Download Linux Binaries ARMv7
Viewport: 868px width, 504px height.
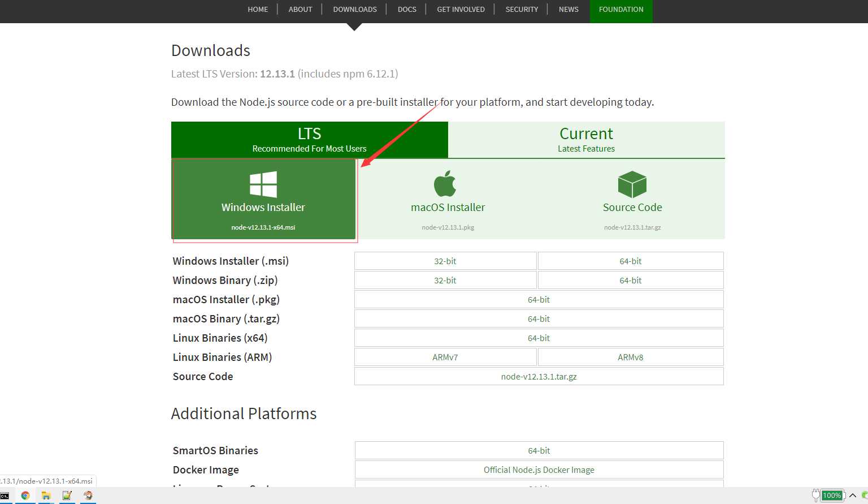pos(445,357)
